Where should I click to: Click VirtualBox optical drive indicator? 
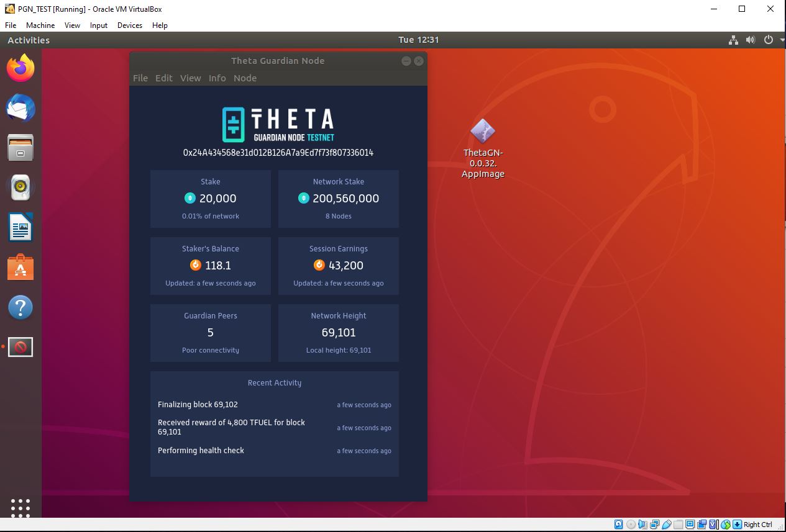tap(631, 525)
